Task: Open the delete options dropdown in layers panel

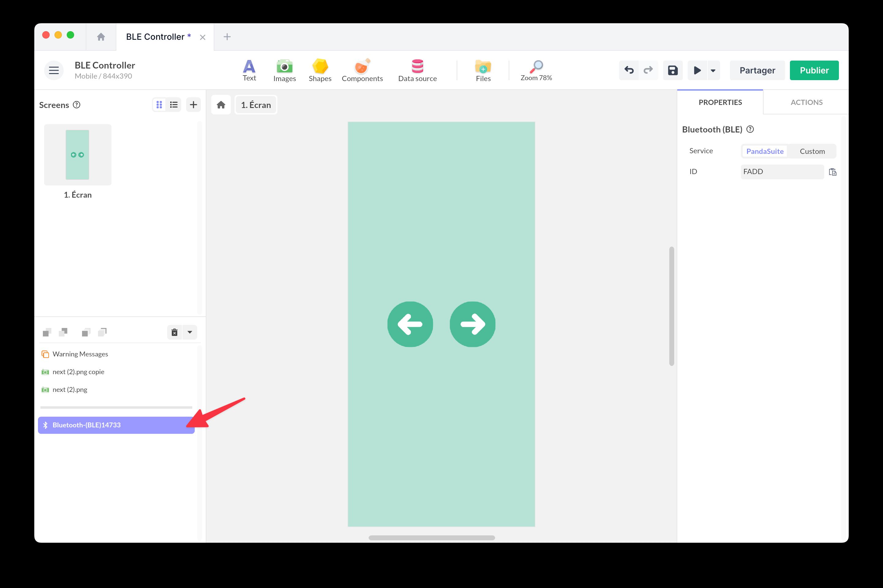Action: (x=190, y=332)
